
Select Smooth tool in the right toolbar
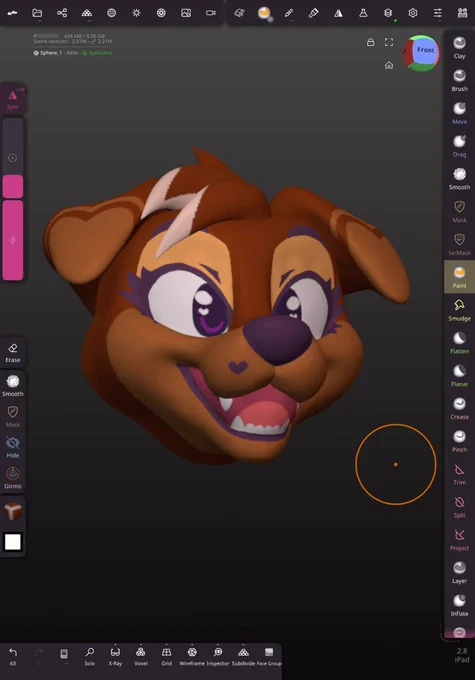click(x=459, y=179)
